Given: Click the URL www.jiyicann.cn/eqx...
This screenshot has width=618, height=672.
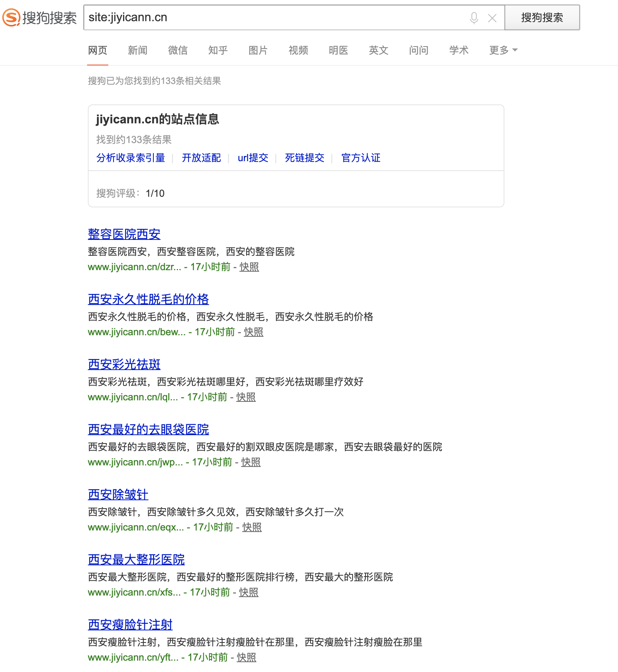Looking at the screenshot, I should point(136,527).
